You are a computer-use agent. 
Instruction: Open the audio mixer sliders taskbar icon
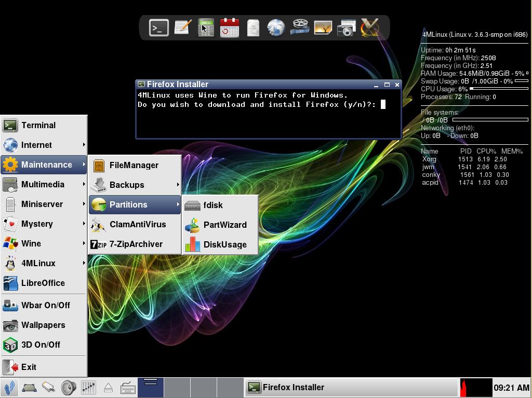point(88,388)
